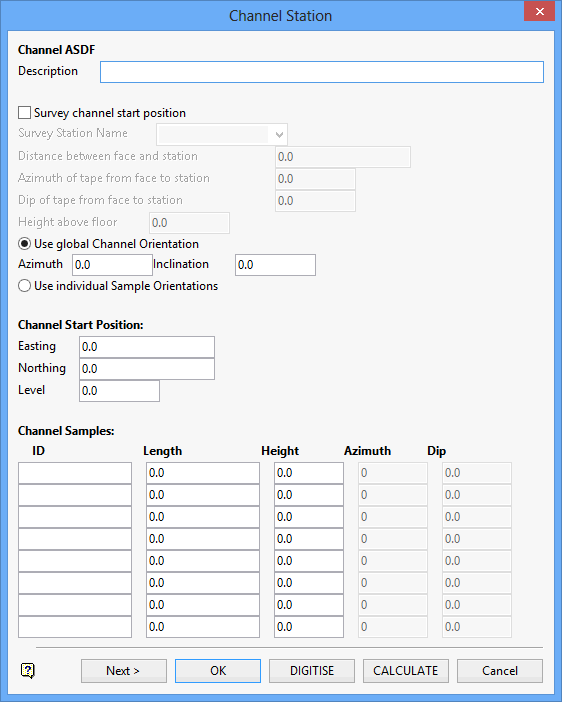
Task: Select the Easting input field
Action: pyautogui.click(x=147, y=347)
